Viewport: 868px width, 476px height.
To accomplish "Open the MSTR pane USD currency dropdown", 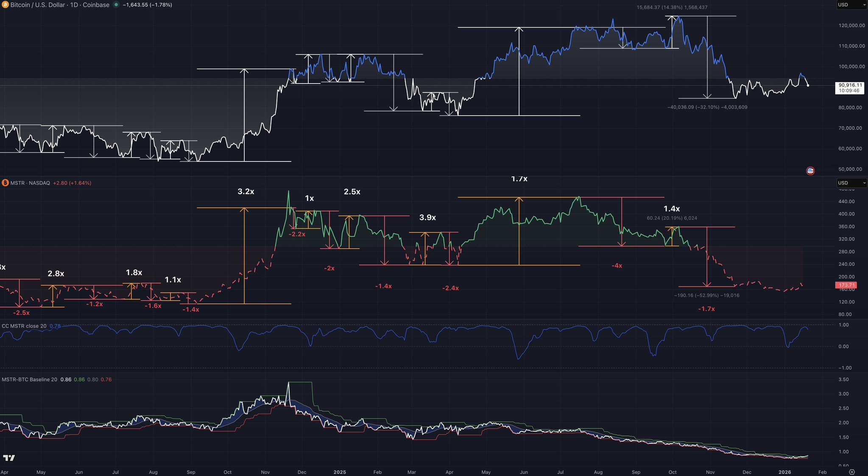I will pos(851,183).
